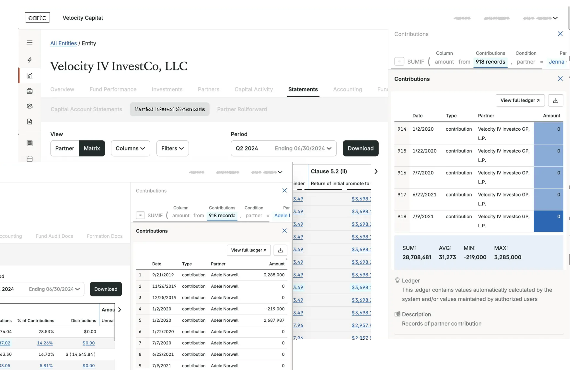Click the formula horizontal scrollbar in Adele panel
The height and width of the screenshot is (370, 588).
201,222
